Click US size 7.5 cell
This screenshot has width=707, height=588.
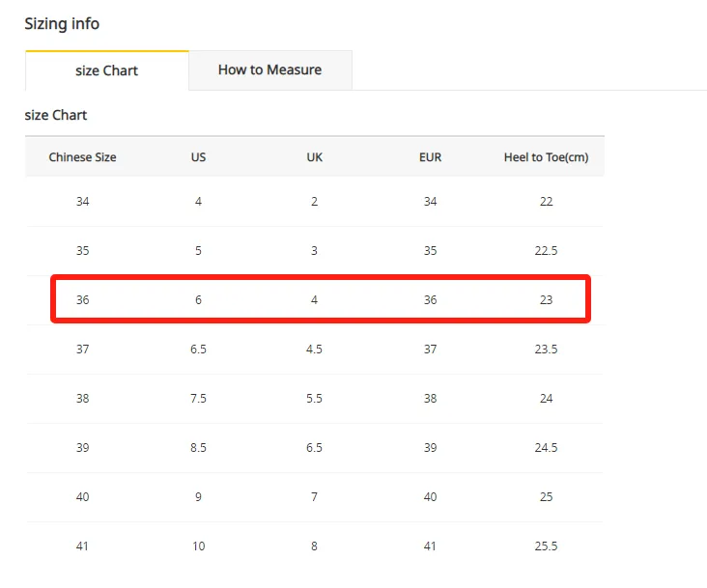(198, 398)
